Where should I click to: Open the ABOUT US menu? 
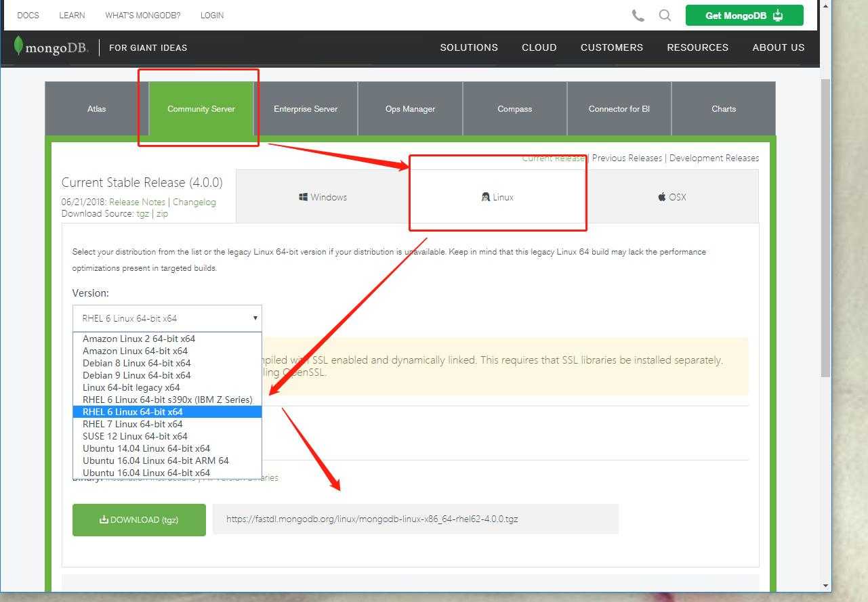coord(779,47)
